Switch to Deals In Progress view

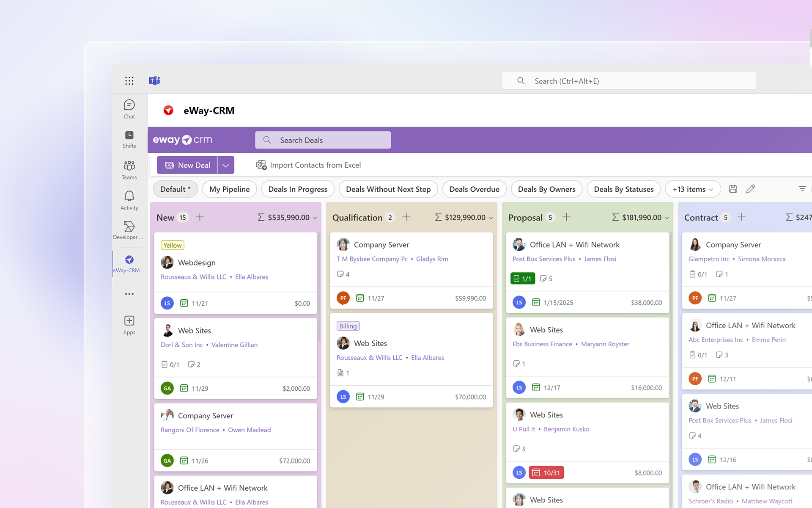pyautogui.click(x=298, y=189)
